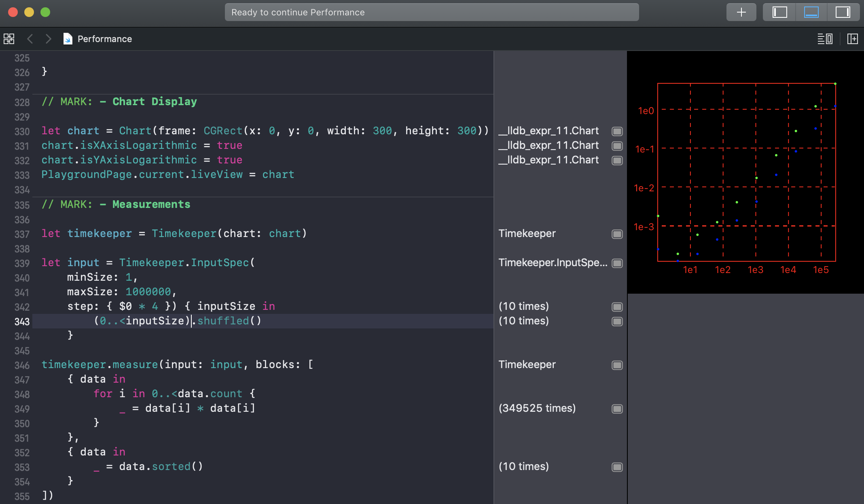This screenshot has width=864, height=504.
Task: Go back in file history
Action: 30,39
